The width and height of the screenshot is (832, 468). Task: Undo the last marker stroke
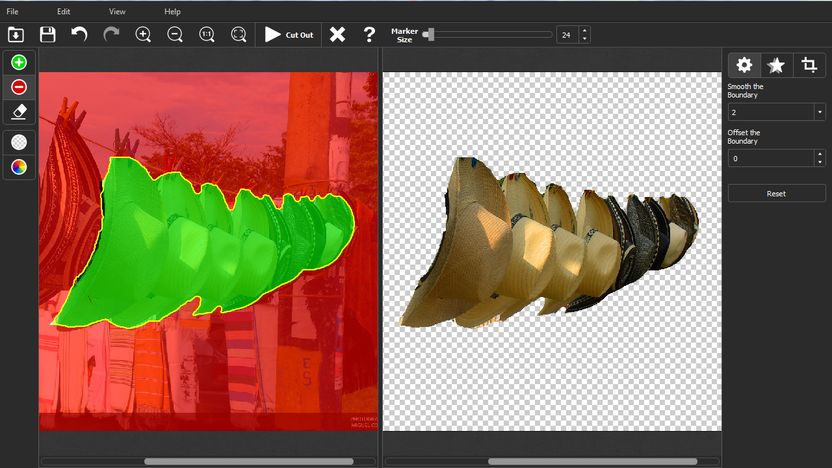[x=80, y=35]
